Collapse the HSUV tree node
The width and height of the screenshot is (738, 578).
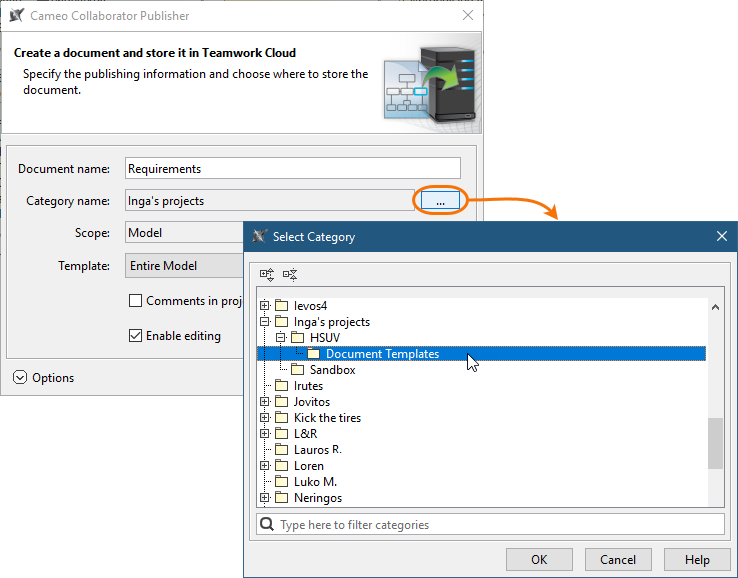(281, 337)
